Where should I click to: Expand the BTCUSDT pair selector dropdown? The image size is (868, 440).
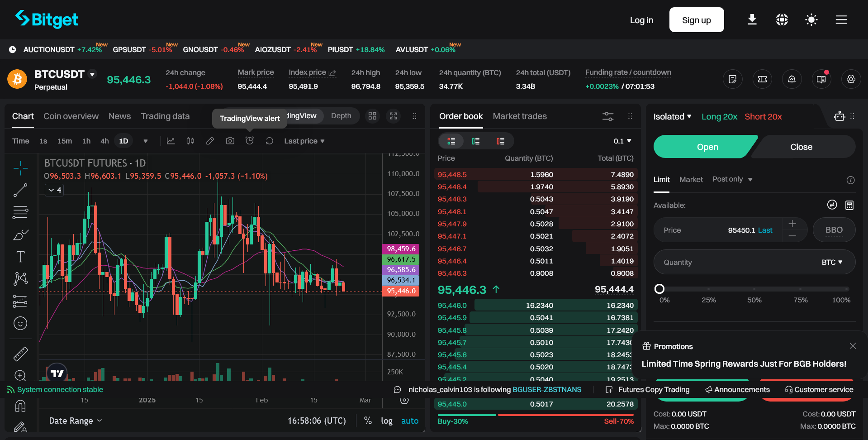pyautogui.click(x=92, y=74)
